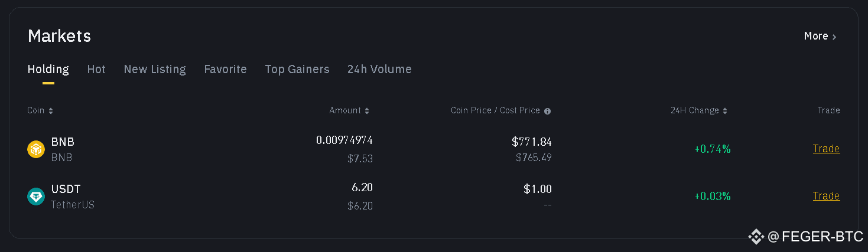Open the Cost Price info icon

[547, 111]
